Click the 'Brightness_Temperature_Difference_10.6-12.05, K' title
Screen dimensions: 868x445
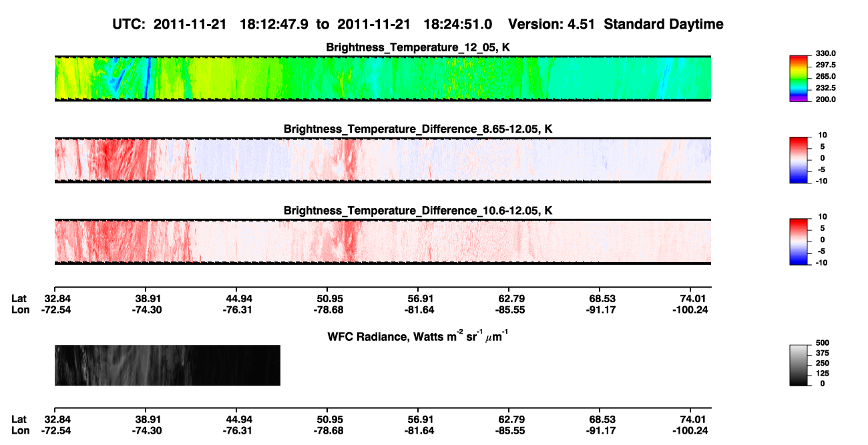coord(418,210)
